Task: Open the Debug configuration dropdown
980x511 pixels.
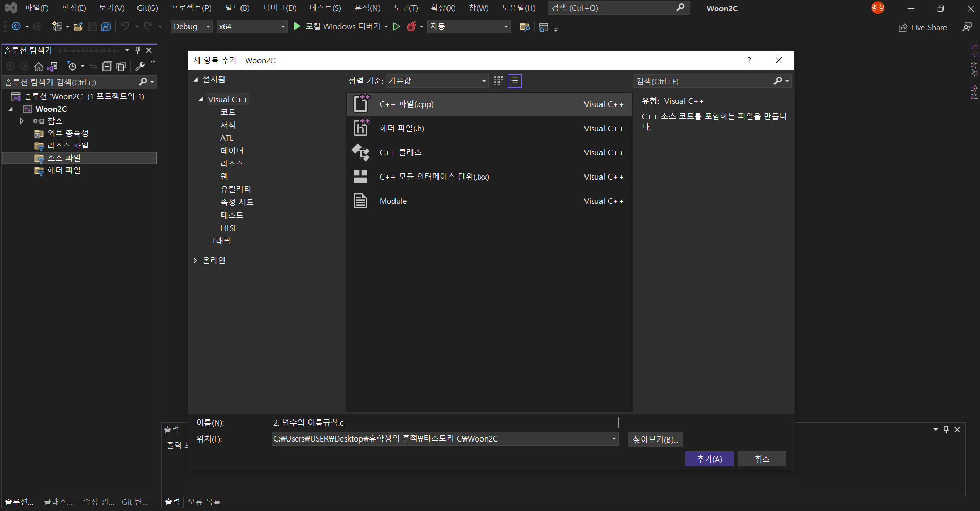Action: (x=192, y=27)
